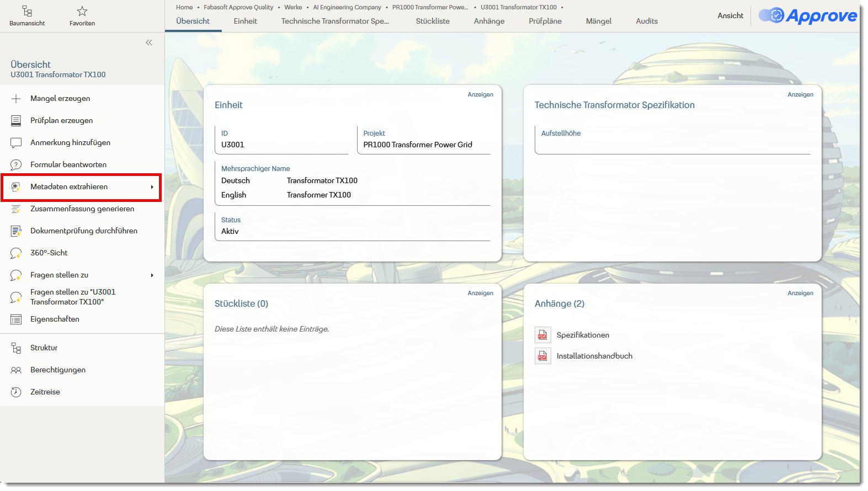Click Anzeigen on the Anhänge card
The height and width of the screenshot is (491, 868).
click(x=801, y=293)
